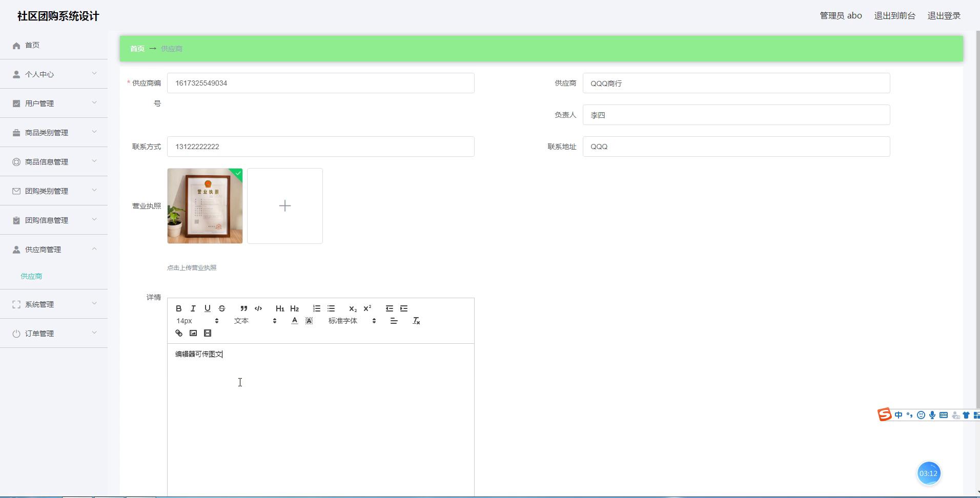The height and width of the screenshot is (498, 980).
Task: Clear text formatting in editor
Action: coord(416,321)
